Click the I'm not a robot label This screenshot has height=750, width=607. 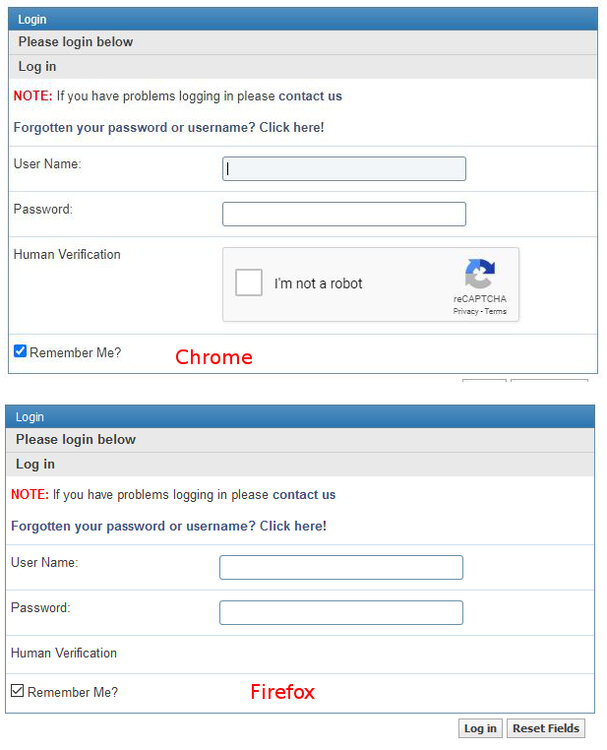[x=318, y=284]
